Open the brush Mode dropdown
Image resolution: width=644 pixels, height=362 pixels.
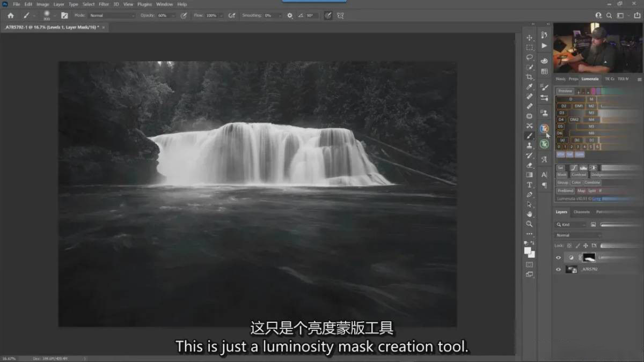click(x=112, y=16)
